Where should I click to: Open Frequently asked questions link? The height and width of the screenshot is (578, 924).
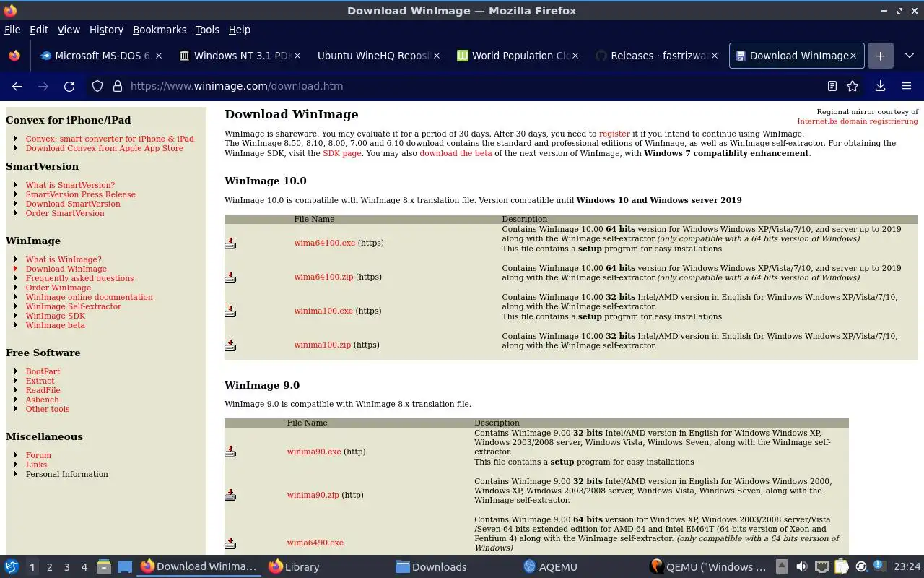click(x=79, y=278)
